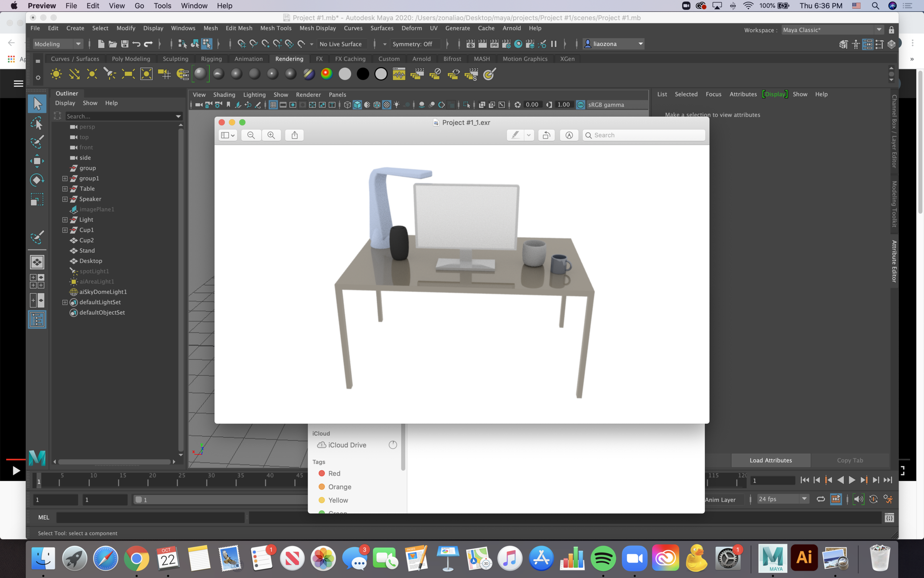Click the Render Current Frame clapperboard icon
This screenshot has height=578, width=924.
pyautogui.click(x=482, y=44)
